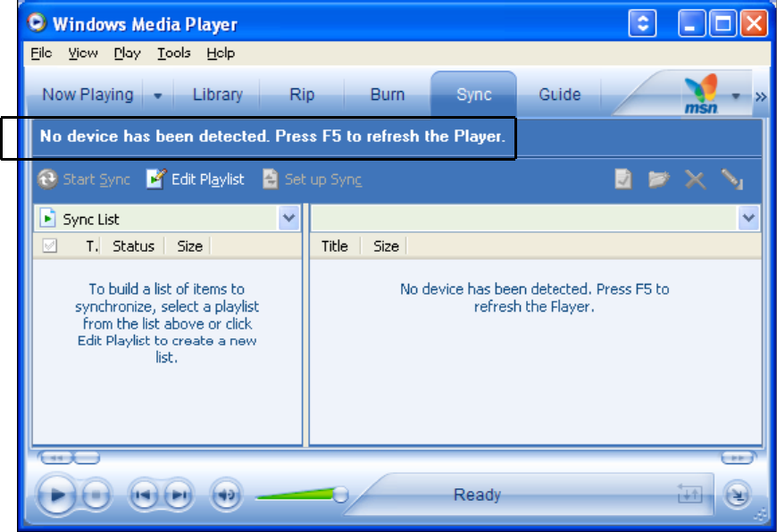Open the View menu
This screenshot has width=777, height=532.
pyautogui.click(x=83, y=53)
